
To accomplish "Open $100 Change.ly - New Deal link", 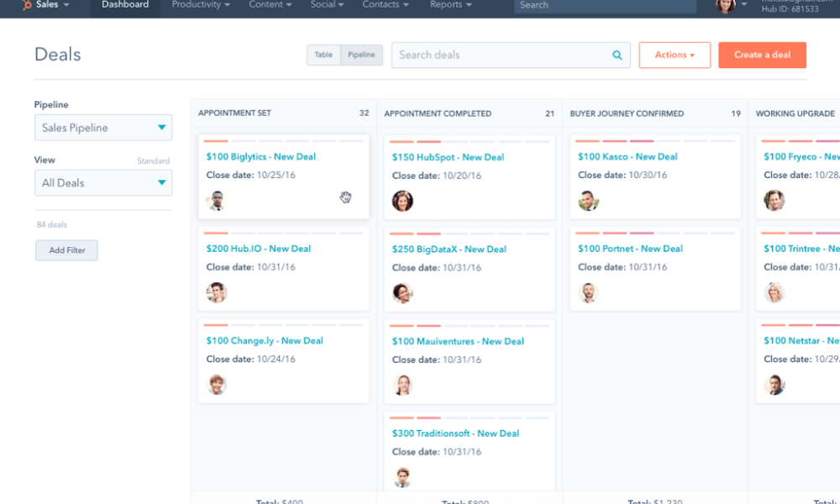I will click(265, 341).
